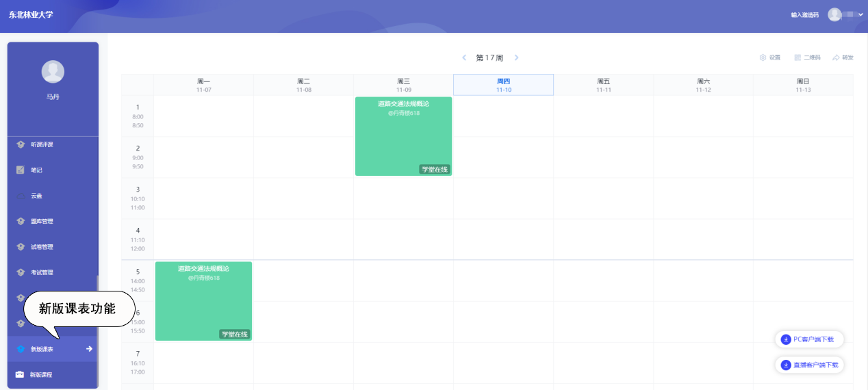Screen dimensions: 868x390
Task: Click the 二维码 QR code icon
Action: coord(797,57)
